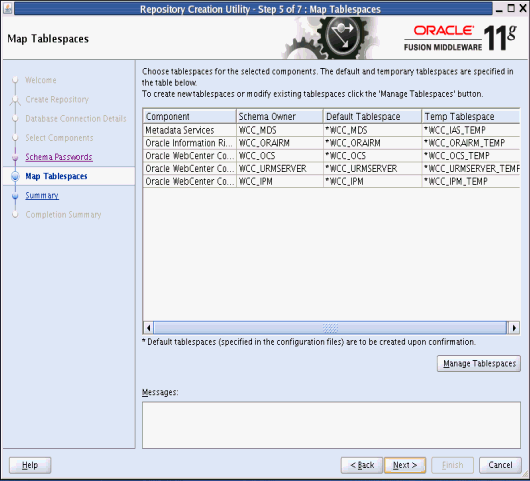Go to the Summary step link
530x481 pixels.
[x=42, y=196]
